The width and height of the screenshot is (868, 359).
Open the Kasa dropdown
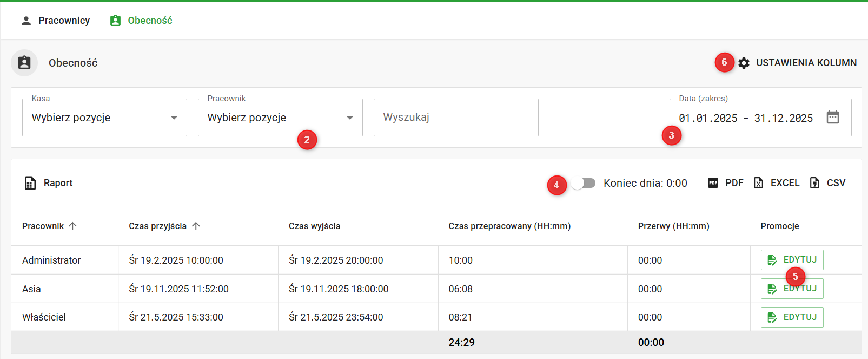104,118
